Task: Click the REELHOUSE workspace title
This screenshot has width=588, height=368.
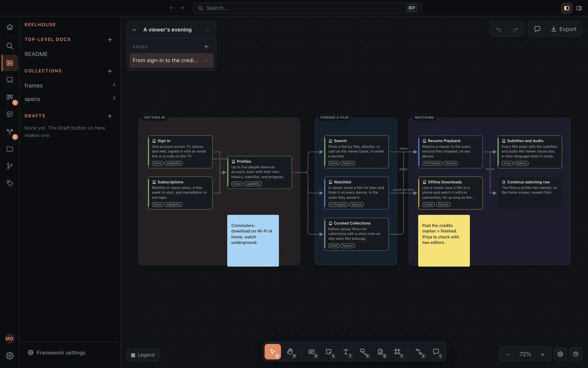Action: click(x=40, y=25)
